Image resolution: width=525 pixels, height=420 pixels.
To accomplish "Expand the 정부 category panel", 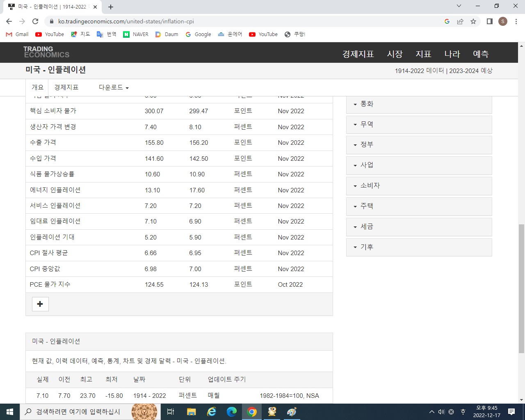I will [x=419, y=145].
